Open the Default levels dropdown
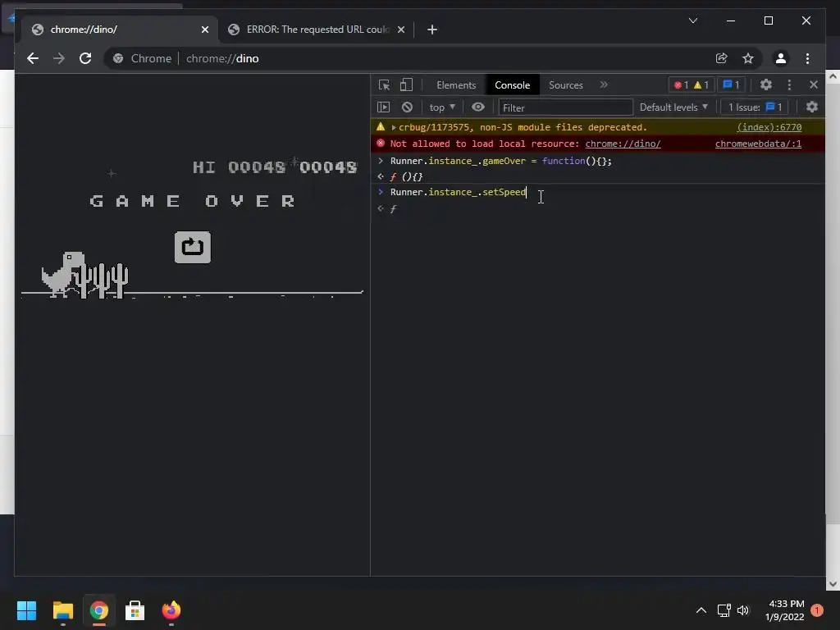The image size is (840, 630). (673, 107)
